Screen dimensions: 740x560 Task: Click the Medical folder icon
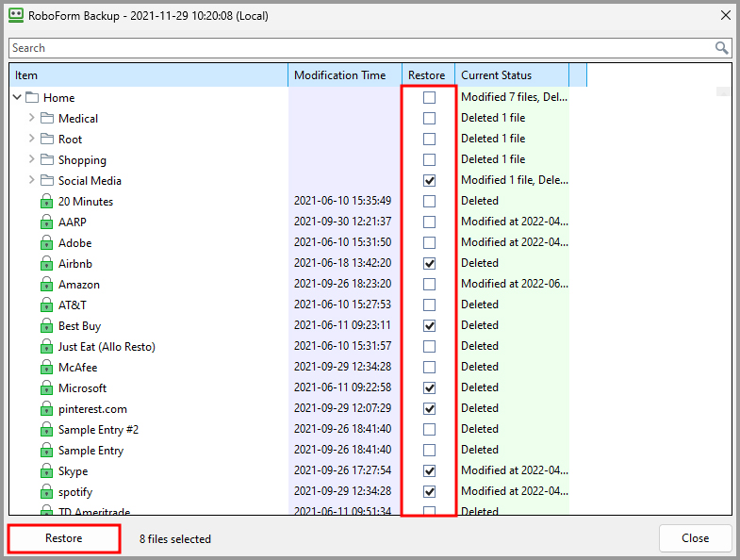(x=47, y=118)
